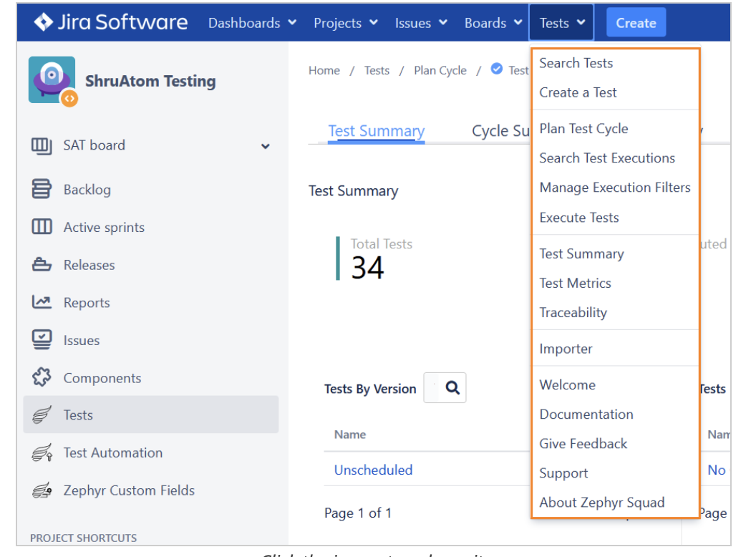
Task: Collapse the Tests dropdown in top navigation
Action: pyautogui.click(x=562, y=23)
